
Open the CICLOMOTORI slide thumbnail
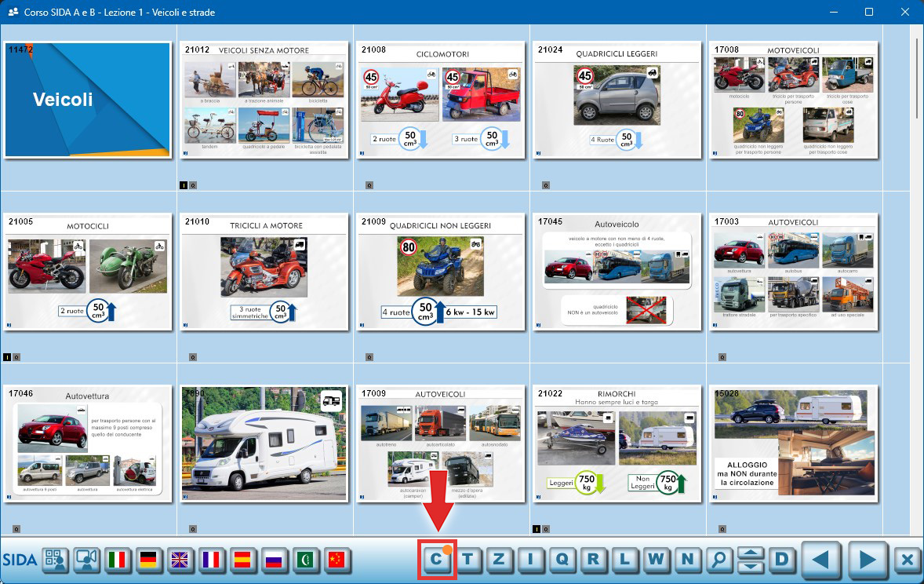tap(441, 100)
